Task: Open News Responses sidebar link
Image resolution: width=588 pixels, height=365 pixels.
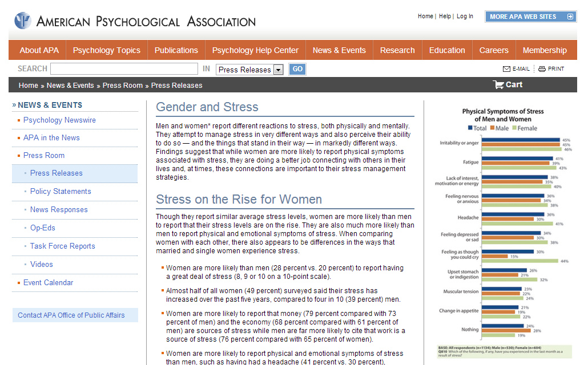Action: (59, 210)
